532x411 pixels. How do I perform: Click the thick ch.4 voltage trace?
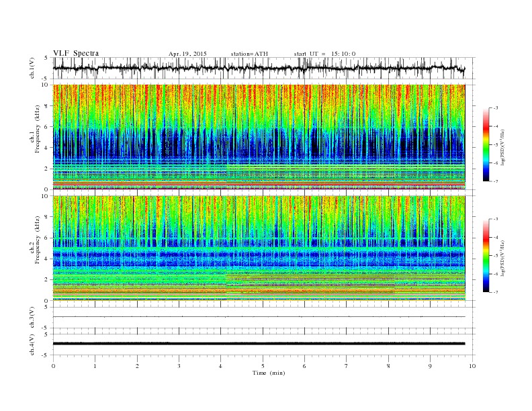259,344
